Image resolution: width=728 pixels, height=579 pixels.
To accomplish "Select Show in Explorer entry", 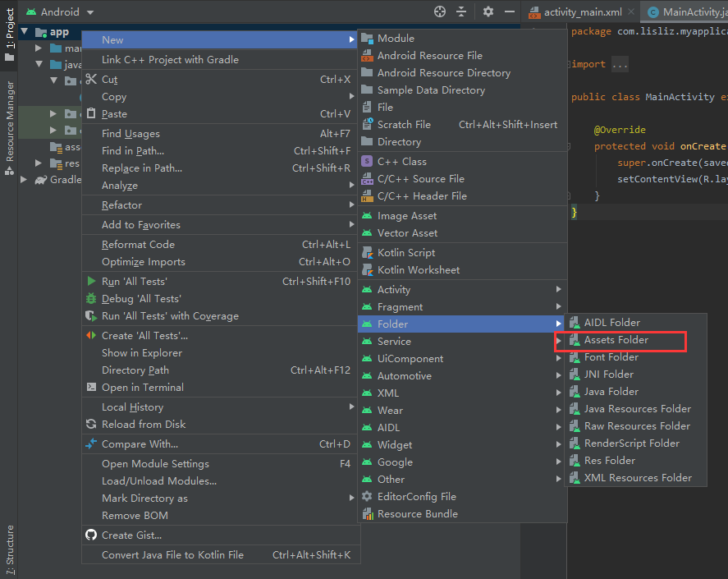I will click(x=221, y=352).
